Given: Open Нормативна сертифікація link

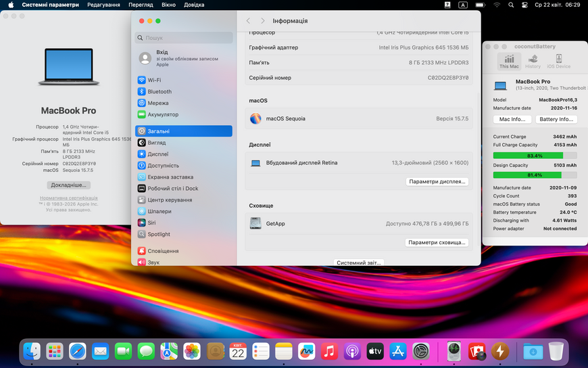Looking at the screenshot, I should (x=69, y=198).
